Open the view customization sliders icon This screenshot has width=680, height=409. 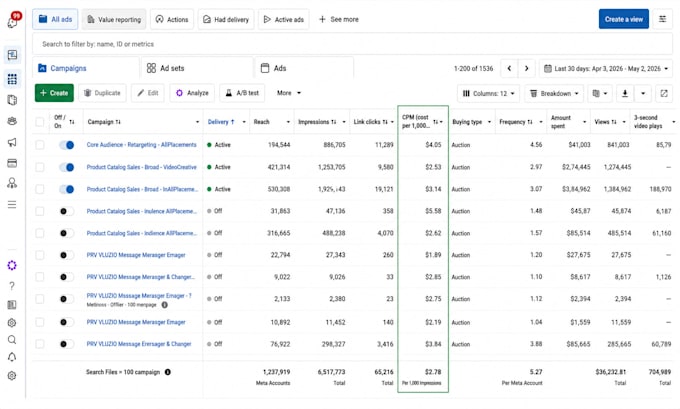pos(663,19)
